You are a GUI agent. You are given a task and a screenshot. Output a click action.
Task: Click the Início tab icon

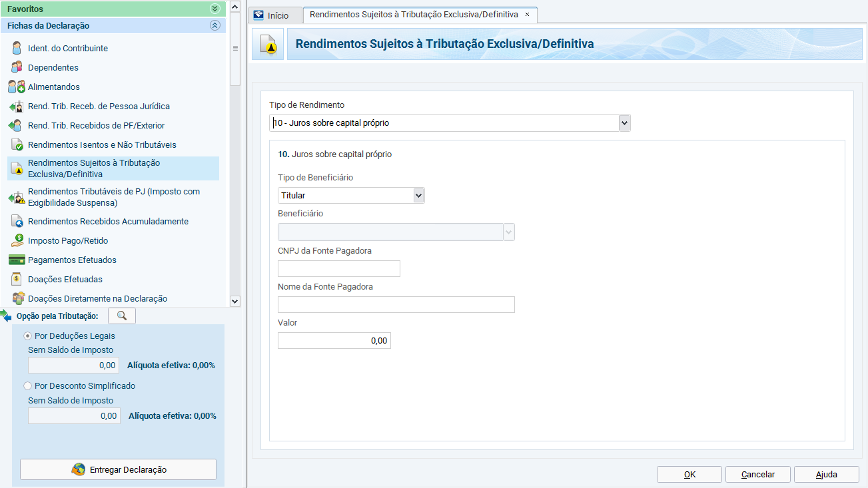click(x=258, y=15)
